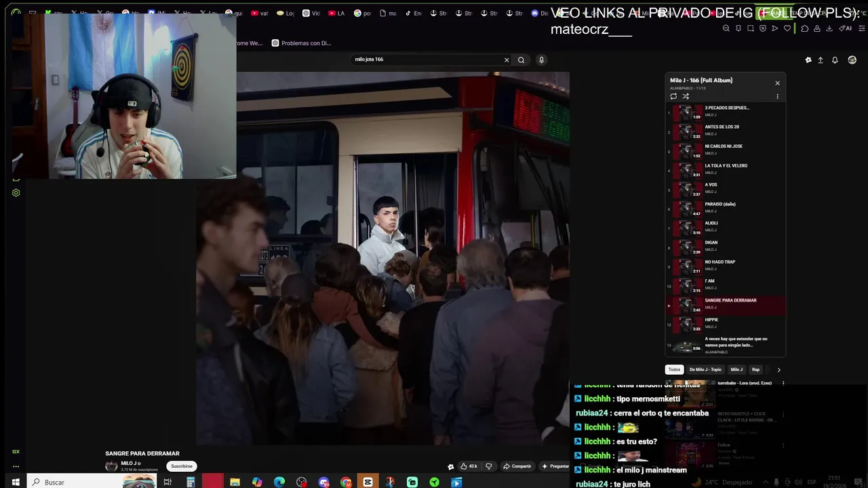Image resolution: width=868 pixels, height=488 pixels.
Task: Select the 'Rap' filter chip
Action: (x=755, y=369)
